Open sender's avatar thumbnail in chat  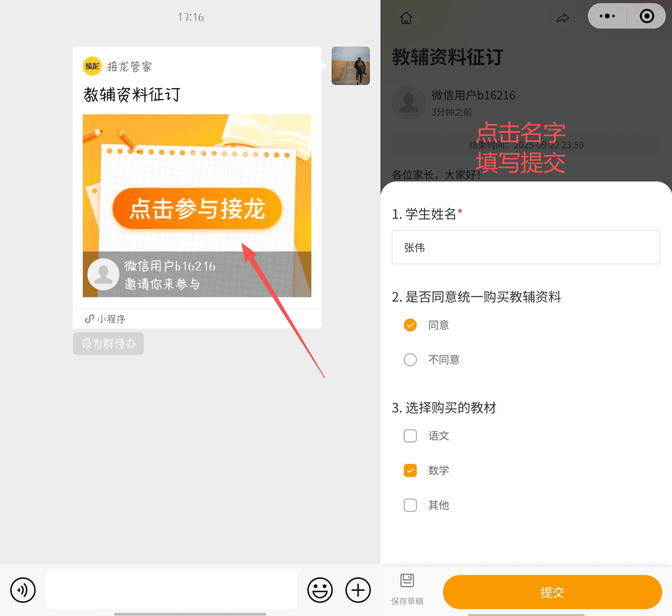tap(350, 66)
